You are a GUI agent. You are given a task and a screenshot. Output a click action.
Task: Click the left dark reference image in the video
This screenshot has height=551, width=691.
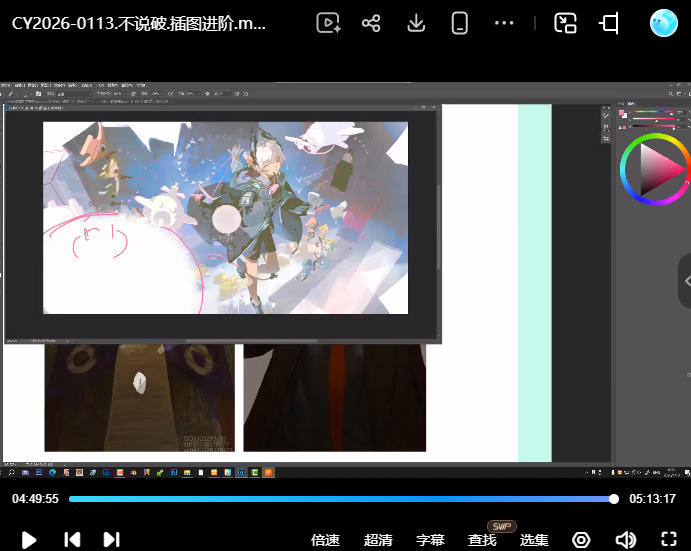140,398
